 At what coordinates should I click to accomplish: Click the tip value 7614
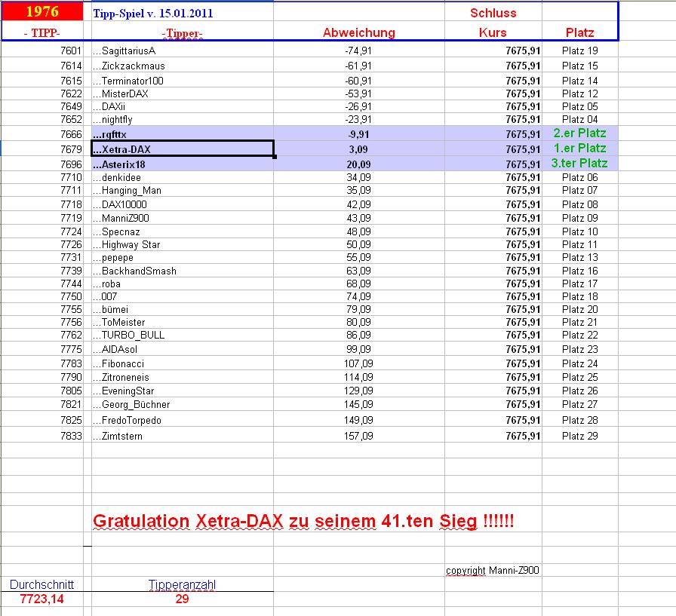coord(71,66)
